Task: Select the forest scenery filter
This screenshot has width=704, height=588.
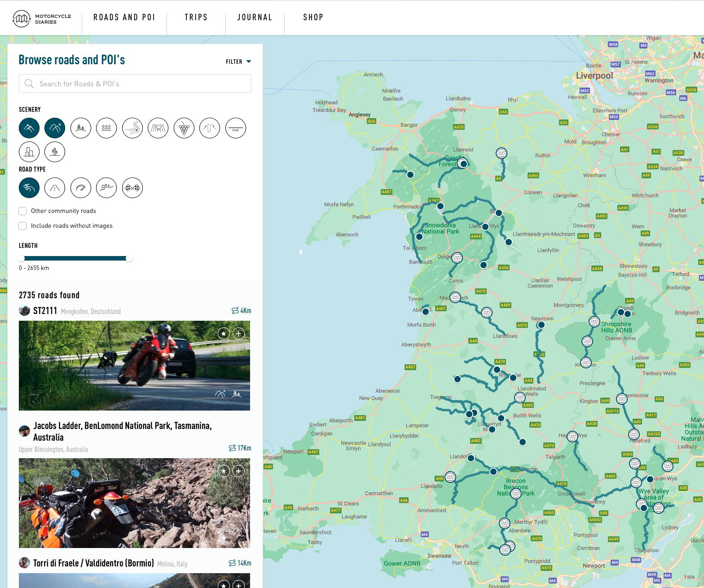Action: point(81,128)
